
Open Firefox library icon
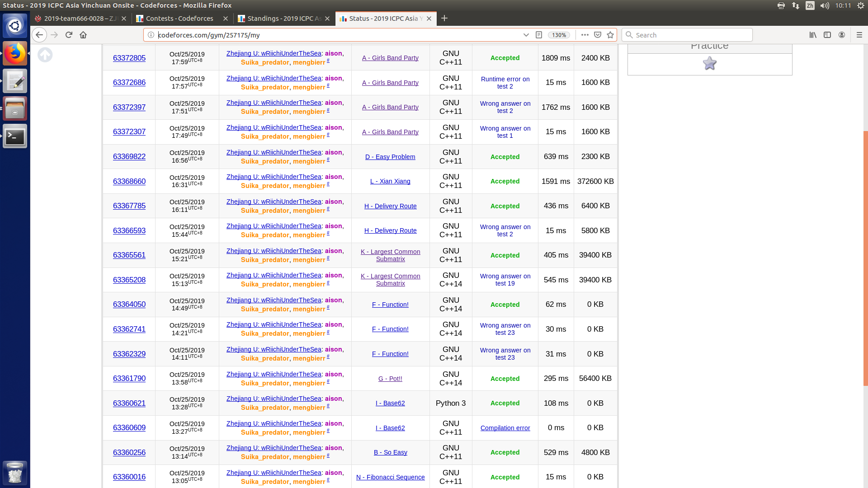(813, 35)
